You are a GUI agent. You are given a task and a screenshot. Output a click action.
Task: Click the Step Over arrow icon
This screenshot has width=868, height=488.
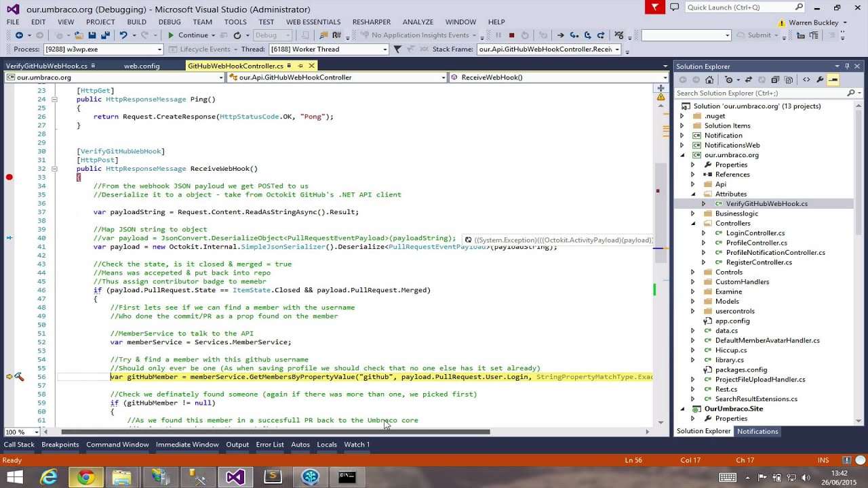pyautogui.click(x=587, y=35)
